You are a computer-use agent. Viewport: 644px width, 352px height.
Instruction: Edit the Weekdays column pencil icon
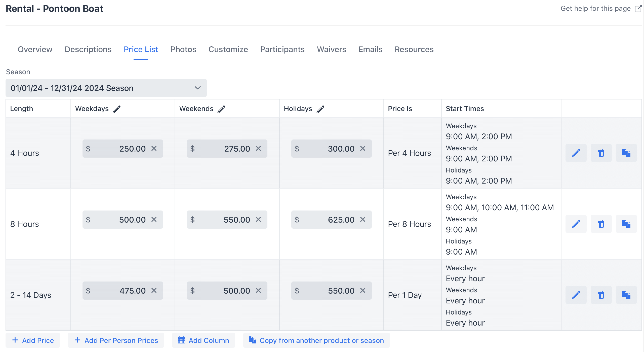pos(116,109)
